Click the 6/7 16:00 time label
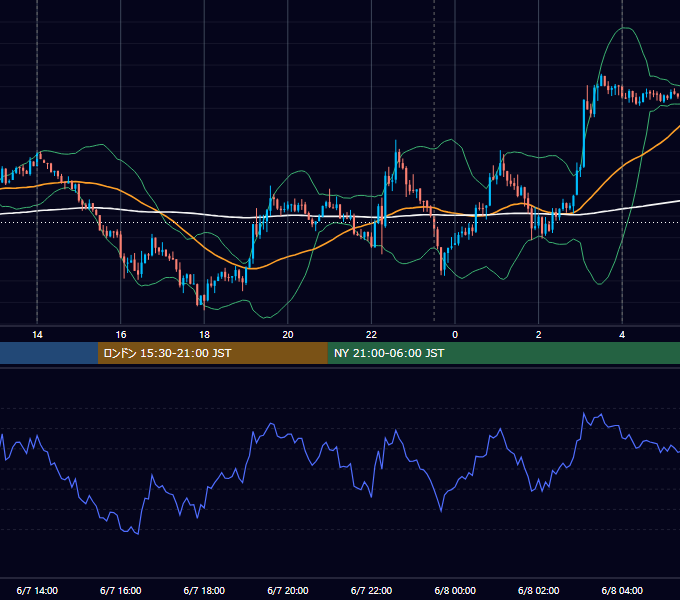 (121, 590)
